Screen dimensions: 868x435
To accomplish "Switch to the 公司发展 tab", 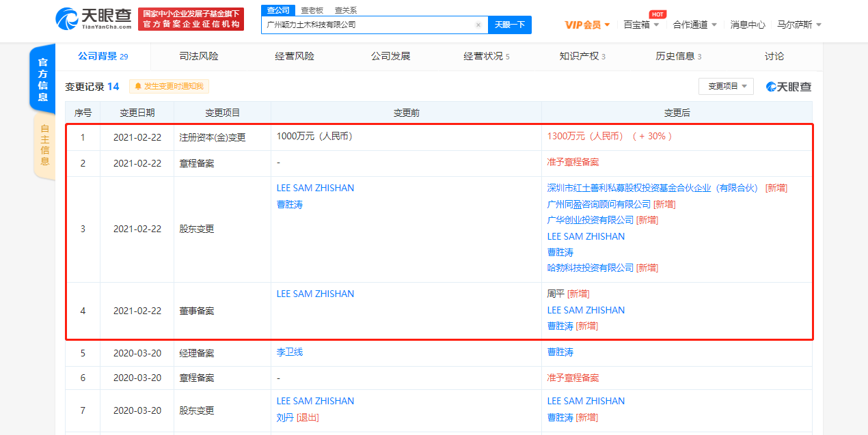I will click(390, 56).
